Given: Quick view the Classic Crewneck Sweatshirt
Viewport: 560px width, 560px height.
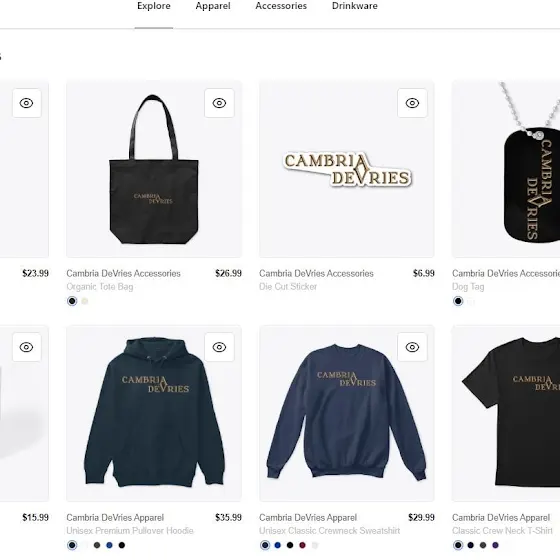Looking at the screenshot, I should [412, 347].
